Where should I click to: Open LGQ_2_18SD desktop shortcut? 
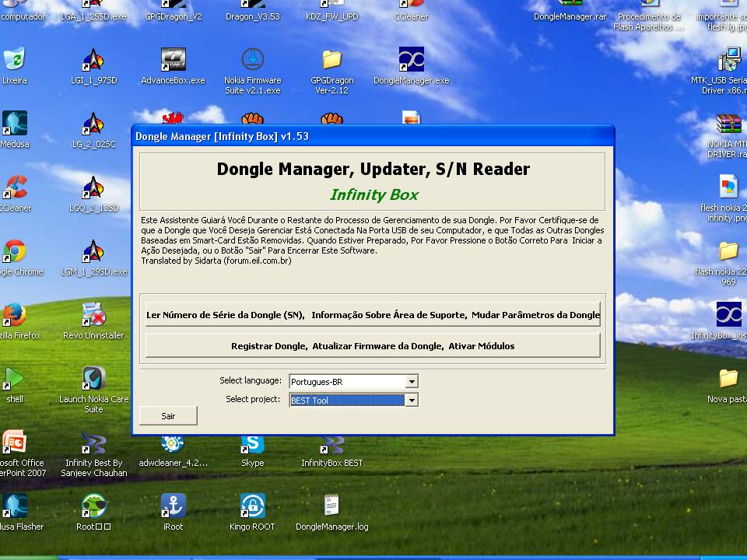[x=93, y=187]
